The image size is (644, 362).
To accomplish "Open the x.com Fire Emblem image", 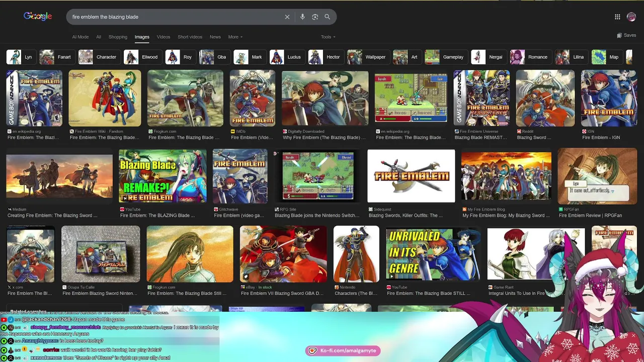I will [30, 254].
